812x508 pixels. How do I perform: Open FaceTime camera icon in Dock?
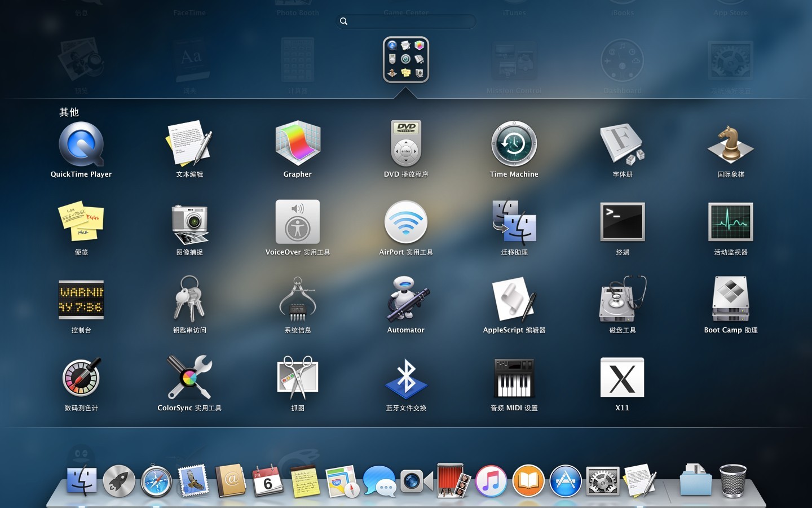coord(417,481)
